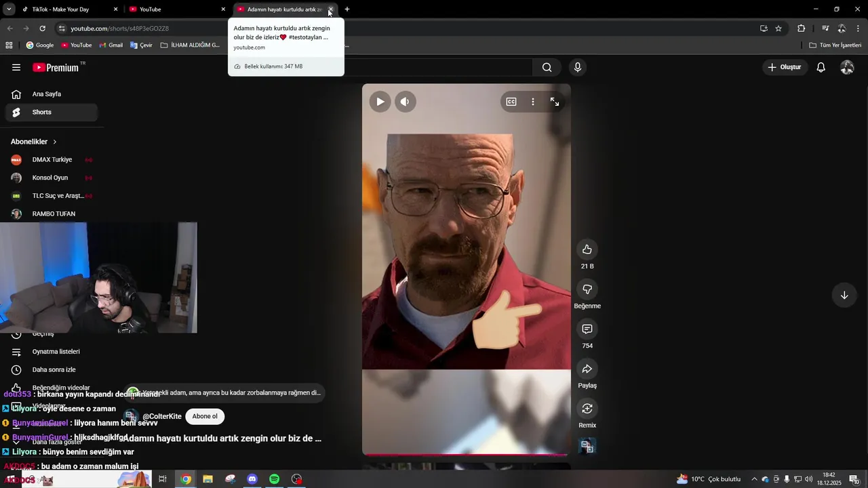The width and height of the screenshot is (868, 488).
Task: Start voice search with the microphone icon
Action: pyautogui.click(x=578, y=67)
